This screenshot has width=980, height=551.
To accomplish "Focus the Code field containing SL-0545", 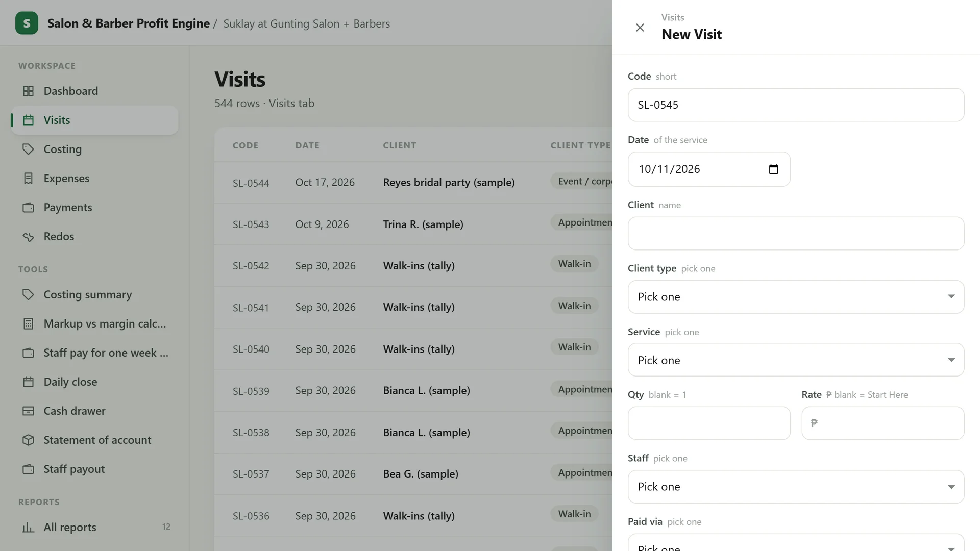I will tap(796, 105).
